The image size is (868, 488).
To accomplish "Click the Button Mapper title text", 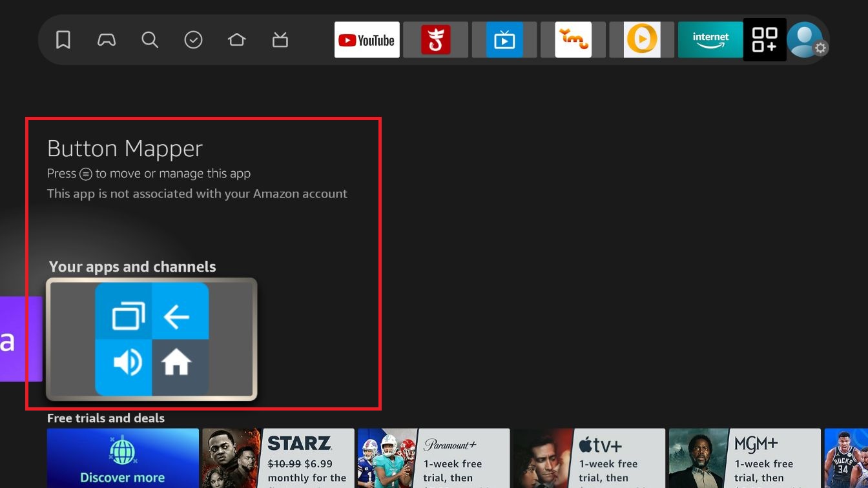I will point(125,148).
